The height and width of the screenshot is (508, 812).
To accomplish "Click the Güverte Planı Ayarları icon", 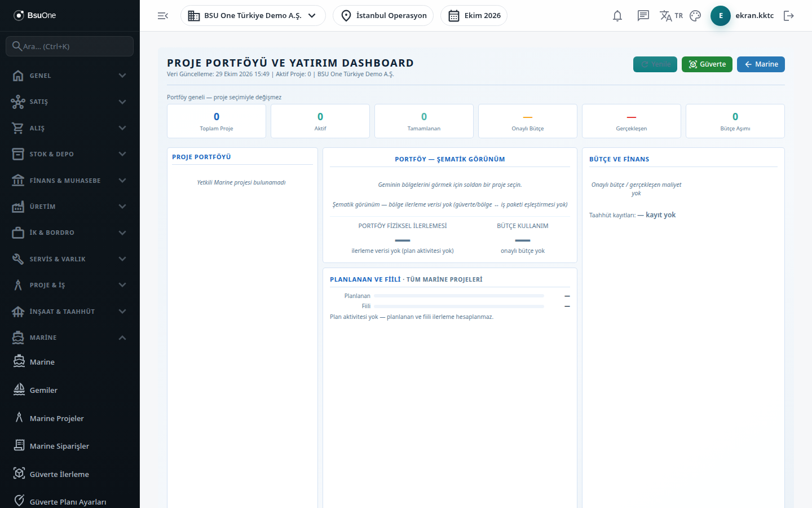I will [19, 501].
